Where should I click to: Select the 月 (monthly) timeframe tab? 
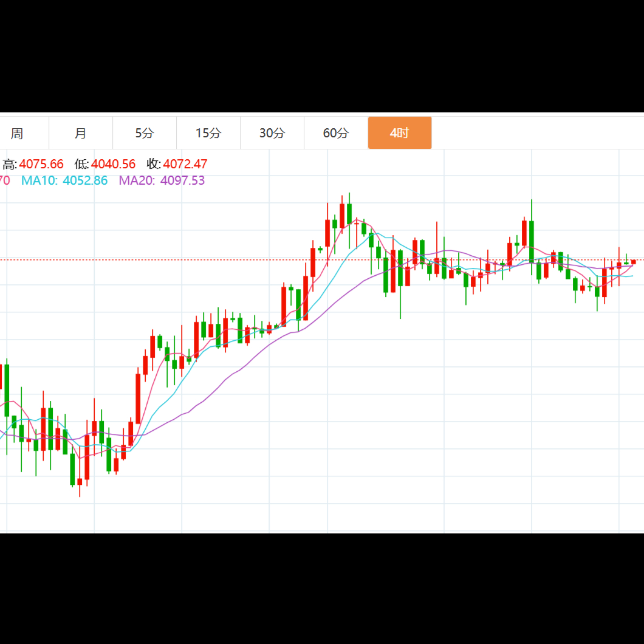tap(81, 133)
